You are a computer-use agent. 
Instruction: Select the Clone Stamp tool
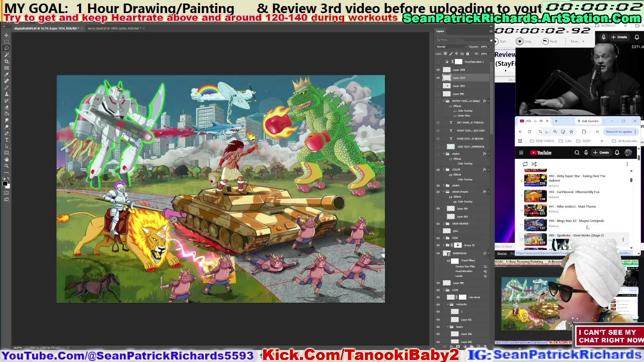[7, 94]
